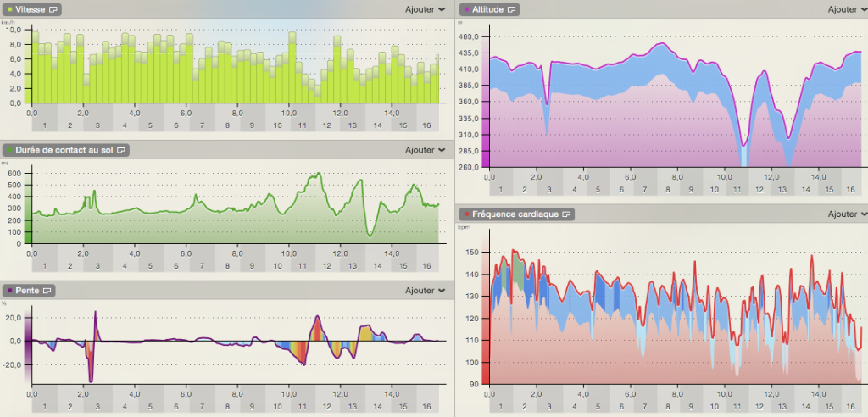
Task: Select lap 3 marker under the Pente chart
Action: point(97,407)
